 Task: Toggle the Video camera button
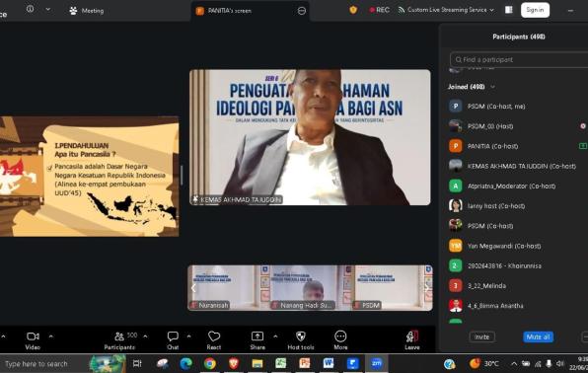pyautogui.click(x=33, y=336)
